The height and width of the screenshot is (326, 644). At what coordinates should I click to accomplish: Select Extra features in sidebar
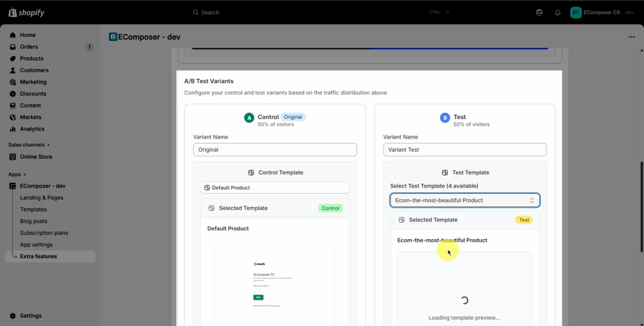[38, 256]
